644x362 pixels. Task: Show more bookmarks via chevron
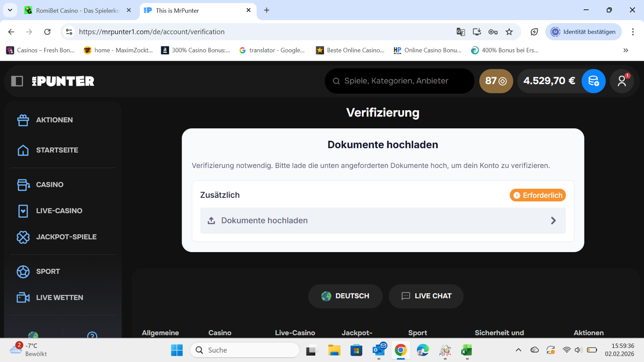626,50
